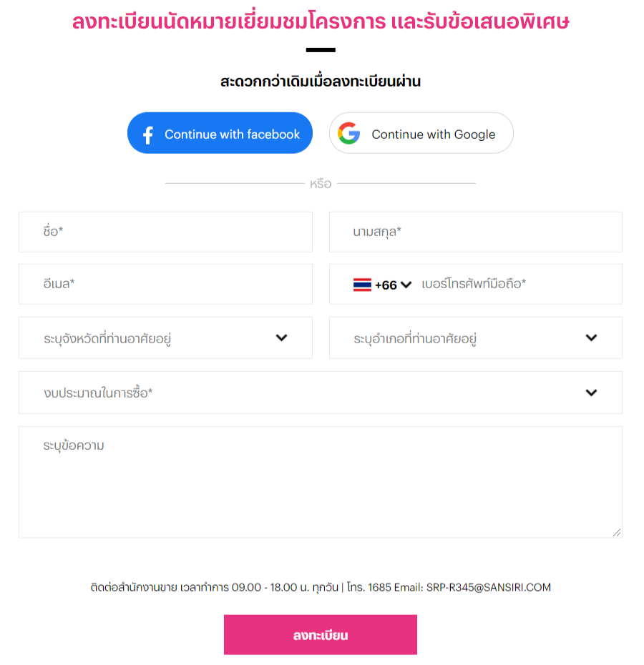The height and width of the screenshot is (665, 644).
Task: Click the Thailand flag icon
Action: click(x=362, y=285)
